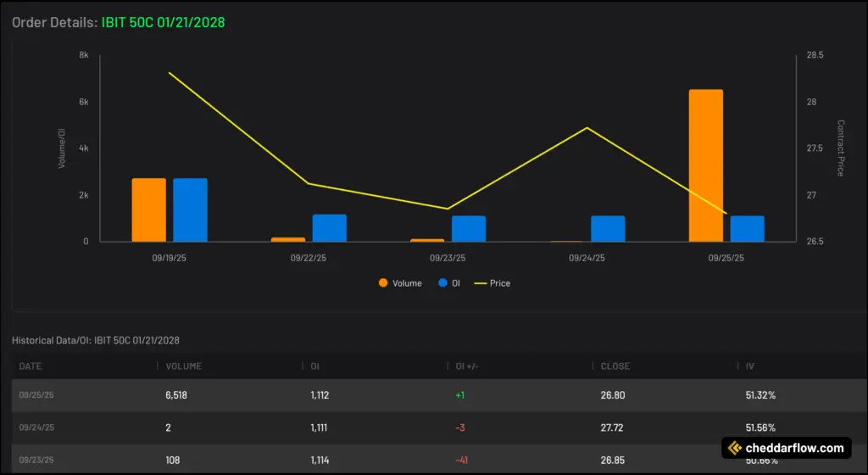
Task: Click the volume value 108
Action: 173,460
